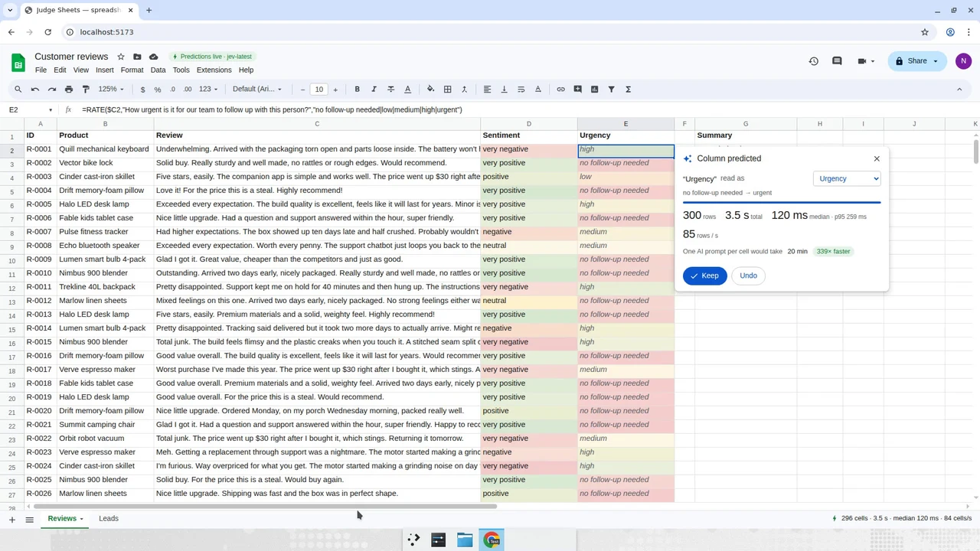Open text wrapping options
980x551 pixels.
pos(521,90)
